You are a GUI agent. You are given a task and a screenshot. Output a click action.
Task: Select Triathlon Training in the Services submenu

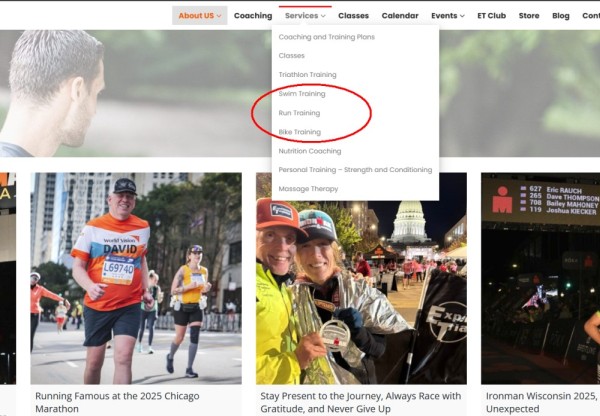[x=307, y=75]
